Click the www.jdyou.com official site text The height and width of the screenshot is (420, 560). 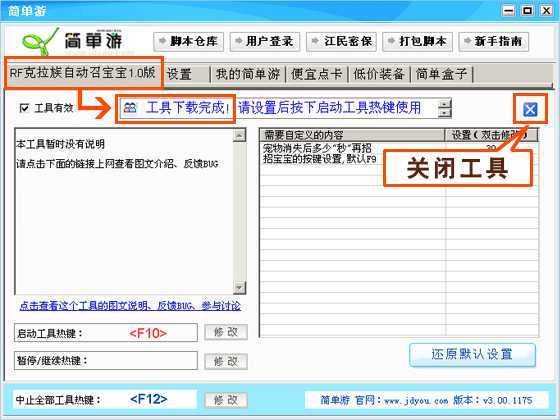click(416, 401)
